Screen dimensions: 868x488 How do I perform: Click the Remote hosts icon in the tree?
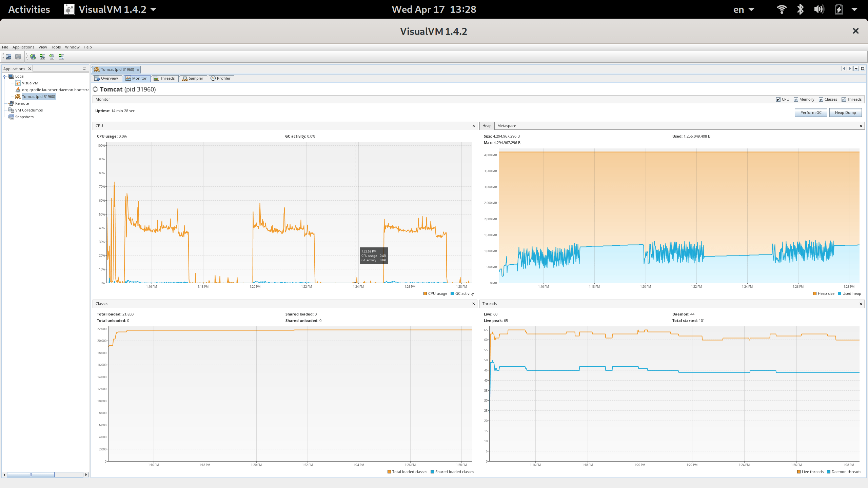tap(11, 103)
